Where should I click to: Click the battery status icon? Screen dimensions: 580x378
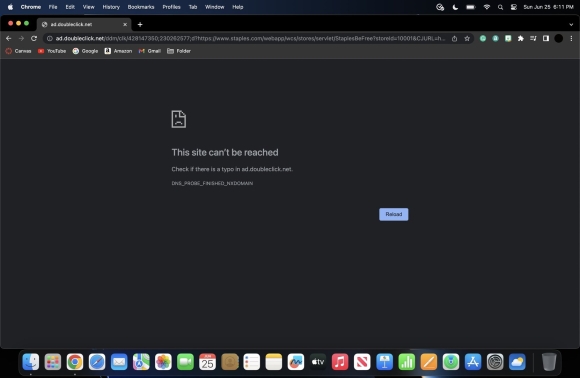click(x=471, y=7)
